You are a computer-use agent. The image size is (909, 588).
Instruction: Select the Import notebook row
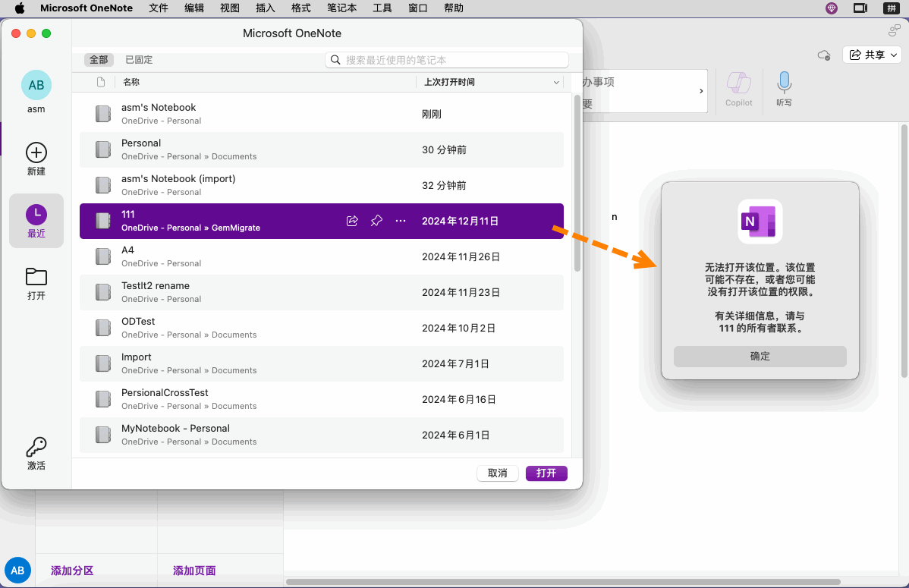click(322, 363)
